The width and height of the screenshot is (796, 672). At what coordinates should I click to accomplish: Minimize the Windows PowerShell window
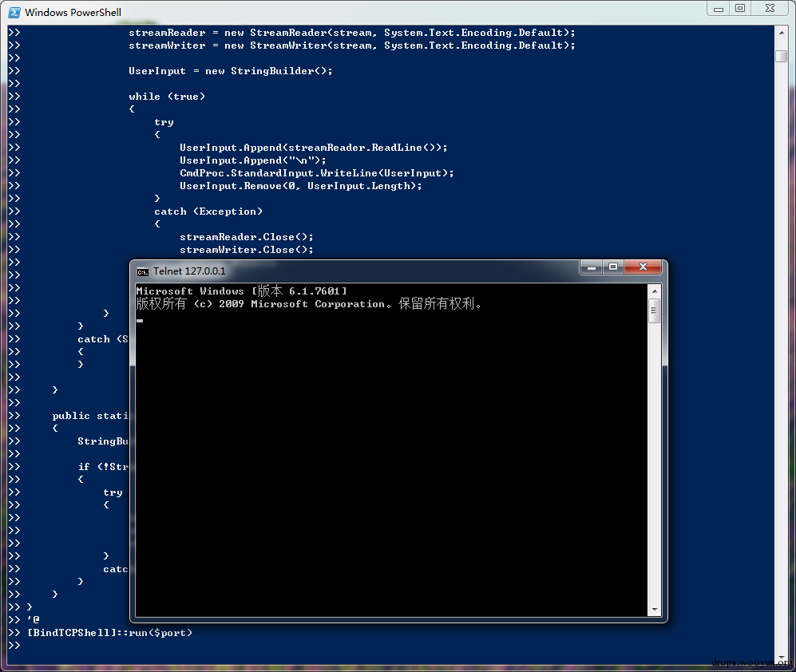click(x=719, y=9)
